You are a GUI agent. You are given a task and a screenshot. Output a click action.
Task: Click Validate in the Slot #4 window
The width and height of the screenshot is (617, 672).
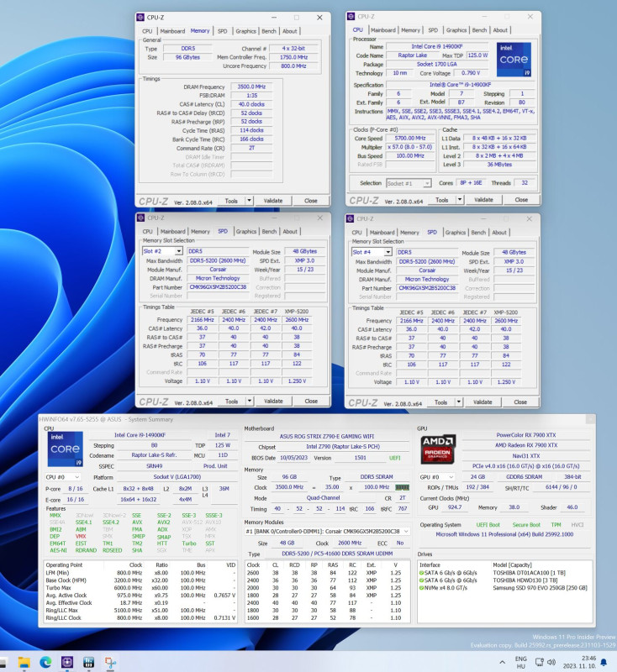coord(483,402)
